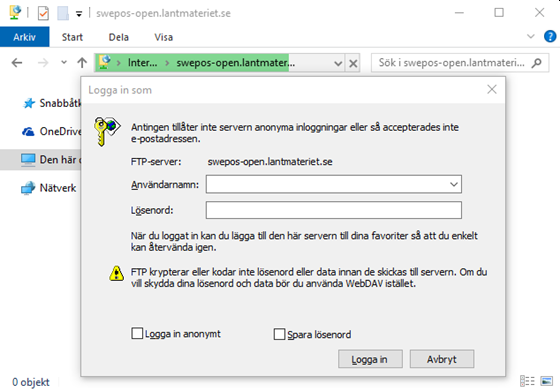Click the forward navigation arrow

pyautogui.click(x=43, y=63)
